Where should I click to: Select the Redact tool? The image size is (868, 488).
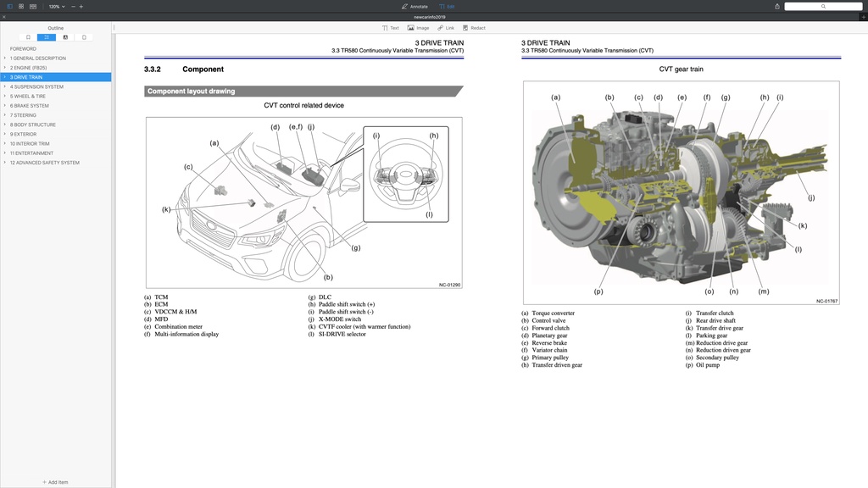(x=474, y=28)
